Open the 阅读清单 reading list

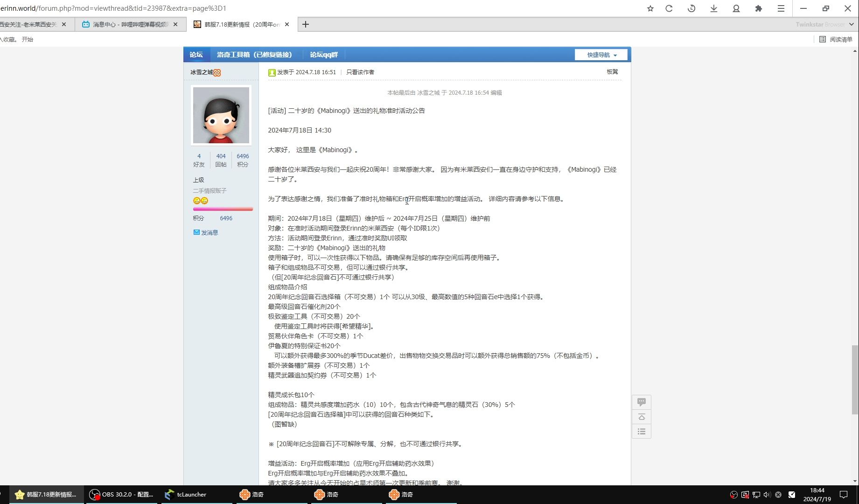836,39
